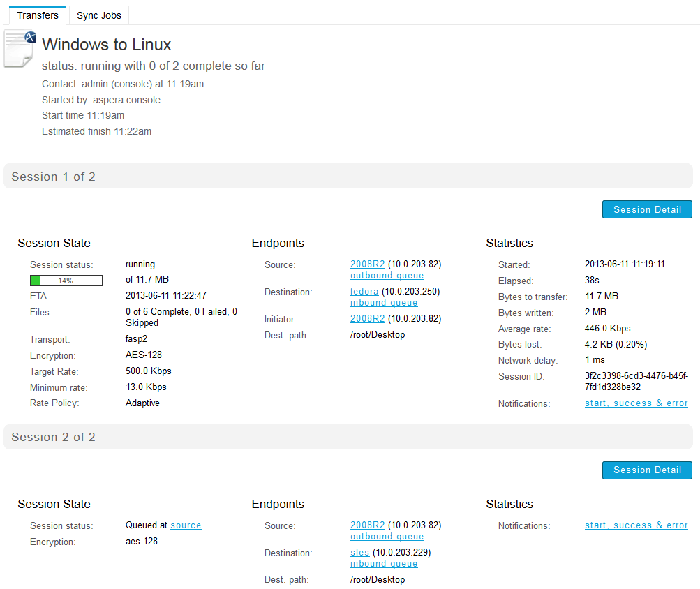Screen dimensions: 700x589
Task: Select the Transport value fasp2
Action: 136,339
